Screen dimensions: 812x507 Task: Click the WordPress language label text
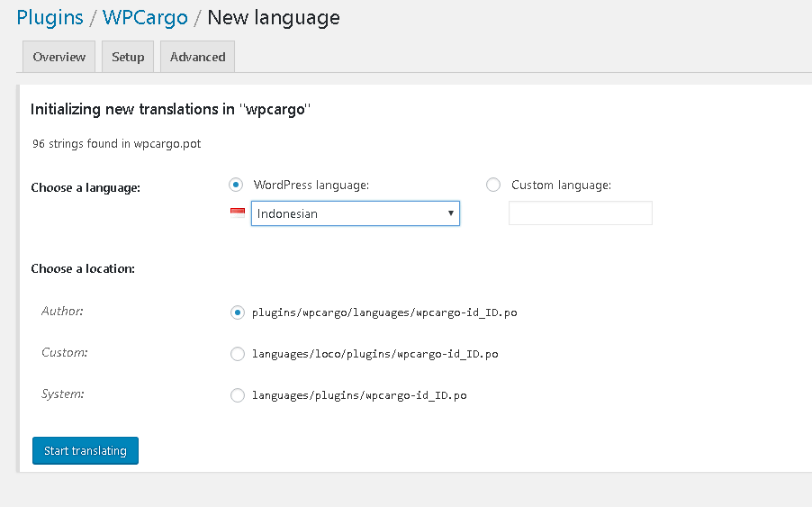click(311, 185)
